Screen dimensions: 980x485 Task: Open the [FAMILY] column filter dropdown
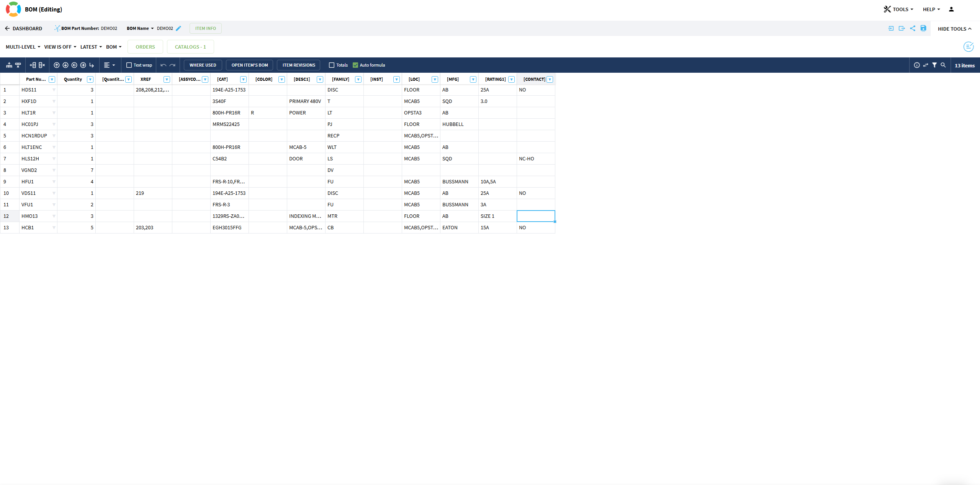(358, 79)
